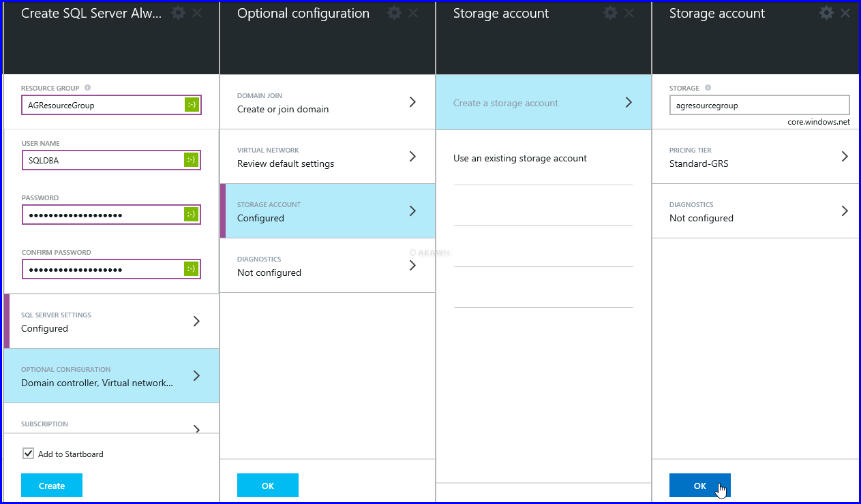The width and height of the screenshot is (861, 504).
Task: Click the green validation smiley in Confirm Password field
Action: 192,269
